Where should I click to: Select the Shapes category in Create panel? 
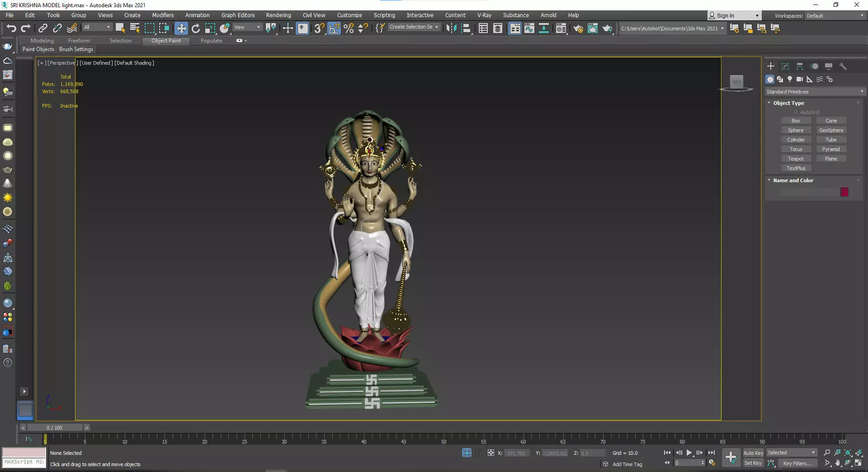(x=780, y=79)
